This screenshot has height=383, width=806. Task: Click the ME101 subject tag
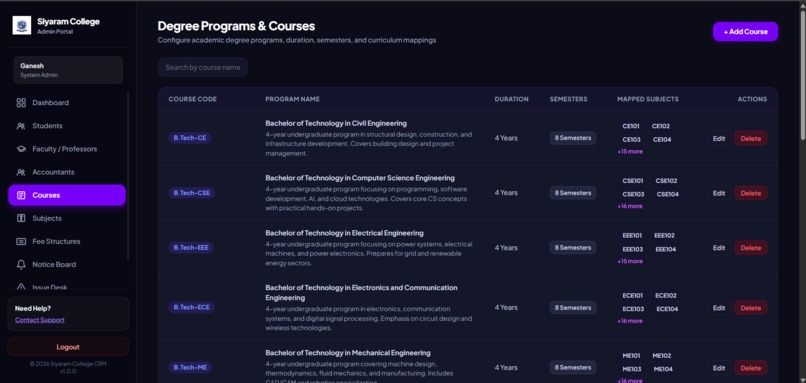[631, 356]
